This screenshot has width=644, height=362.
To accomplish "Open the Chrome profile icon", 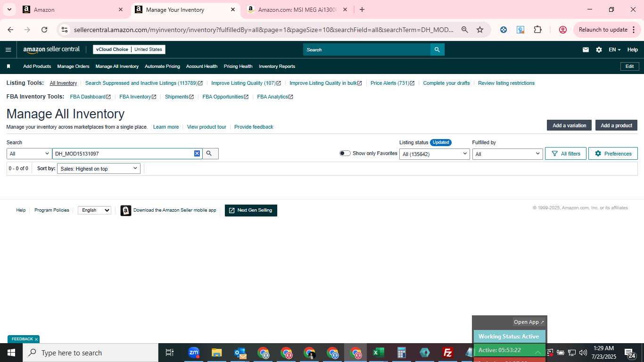I will coord(563,30).
